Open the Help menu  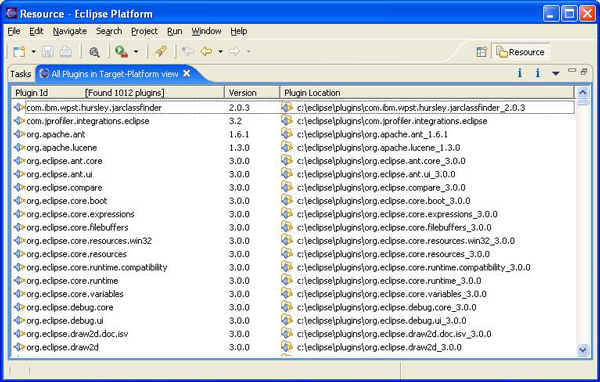click(x=238, y=31)
